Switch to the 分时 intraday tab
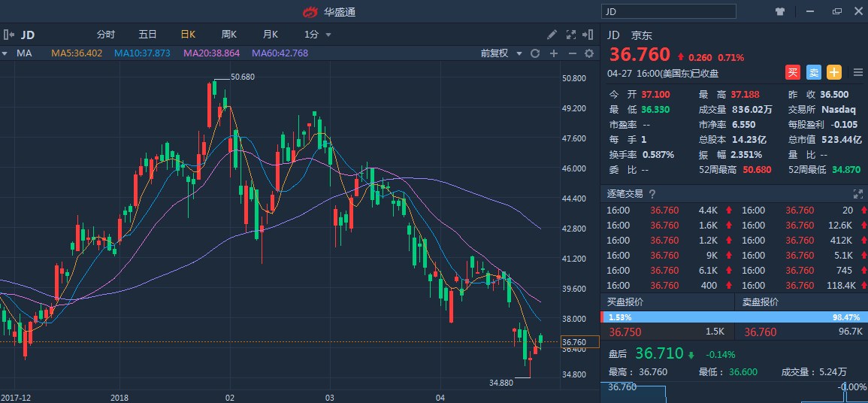868x403 pixels. click(x=106, y=35)
